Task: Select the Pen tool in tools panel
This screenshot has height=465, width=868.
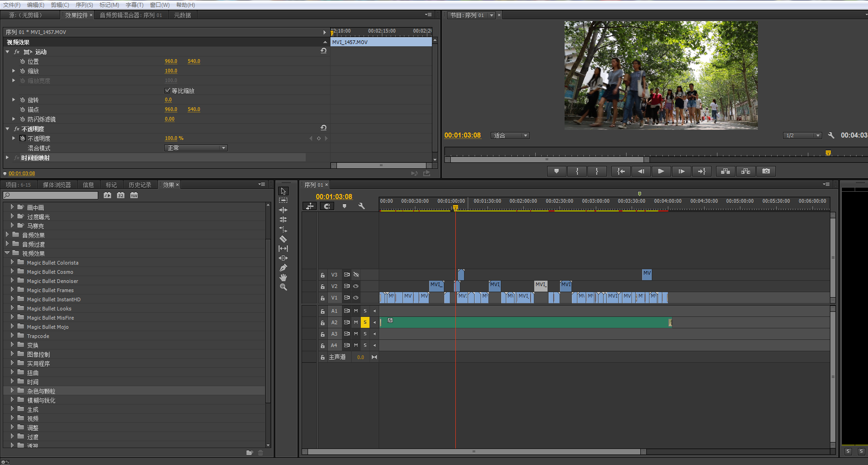Action: pyautogui.click(x=283, y=268)
